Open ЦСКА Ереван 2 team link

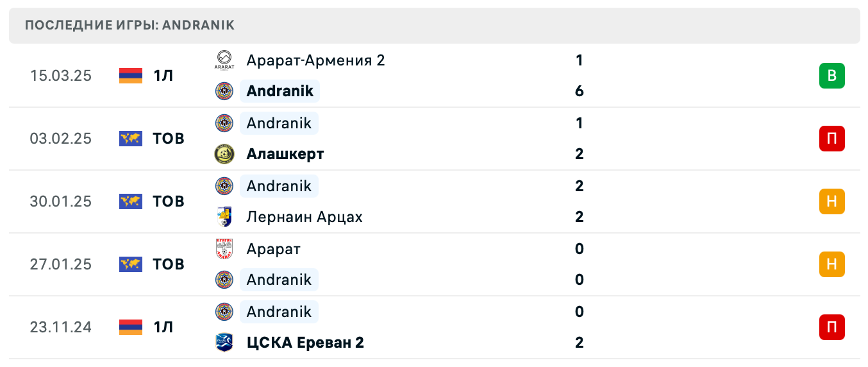(x=305, y=343)
